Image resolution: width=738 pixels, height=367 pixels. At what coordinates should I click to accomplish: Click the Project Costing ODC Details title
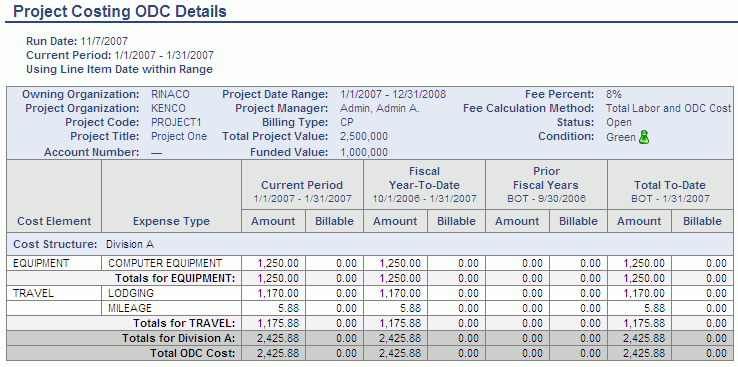[x=120, y=11]
